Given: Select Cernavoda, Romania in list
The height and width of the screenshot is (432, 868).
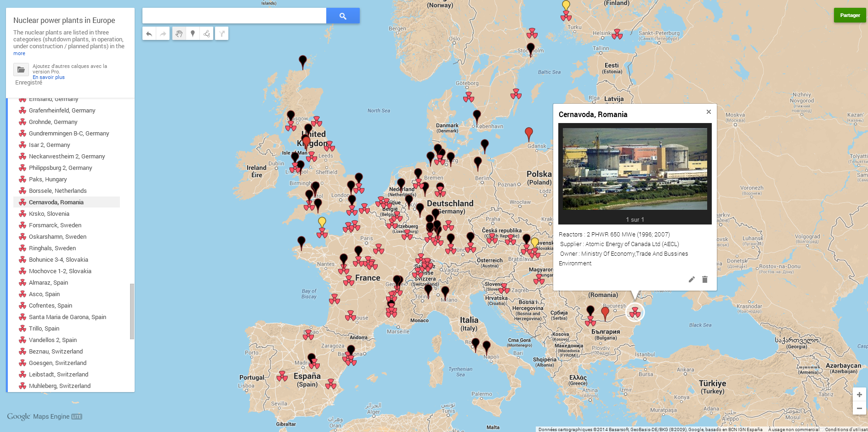Looking at the screenshot, I should coord(67,202).
